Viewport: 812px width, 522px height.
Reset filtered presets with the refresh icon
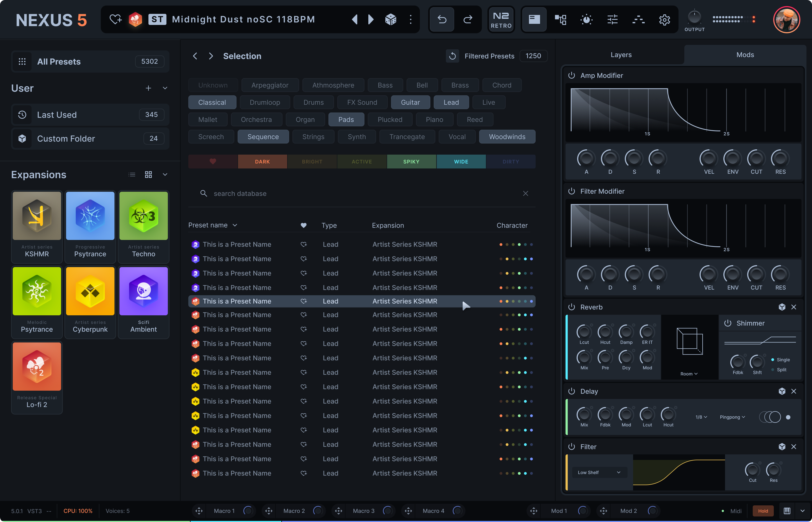(452, 56)
